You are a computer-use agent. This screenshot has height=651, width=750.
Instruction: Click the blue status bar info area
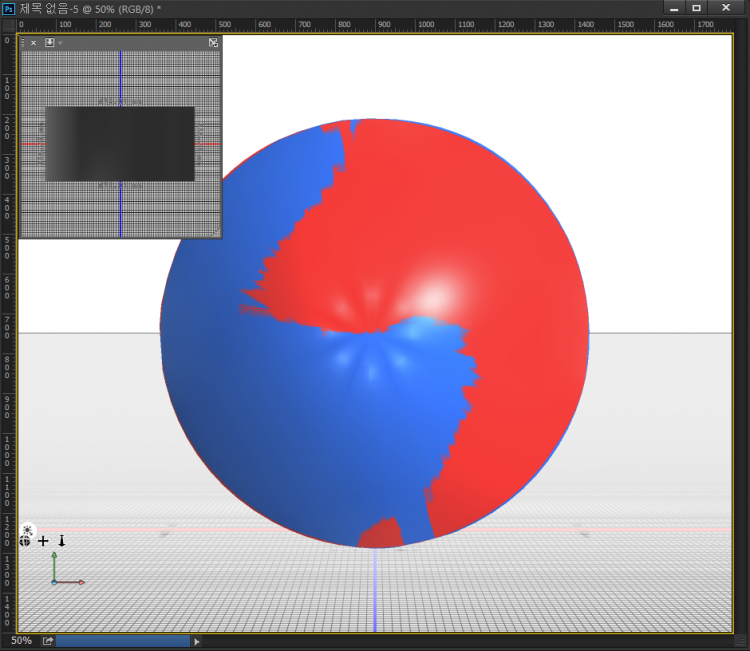(122, 641)
